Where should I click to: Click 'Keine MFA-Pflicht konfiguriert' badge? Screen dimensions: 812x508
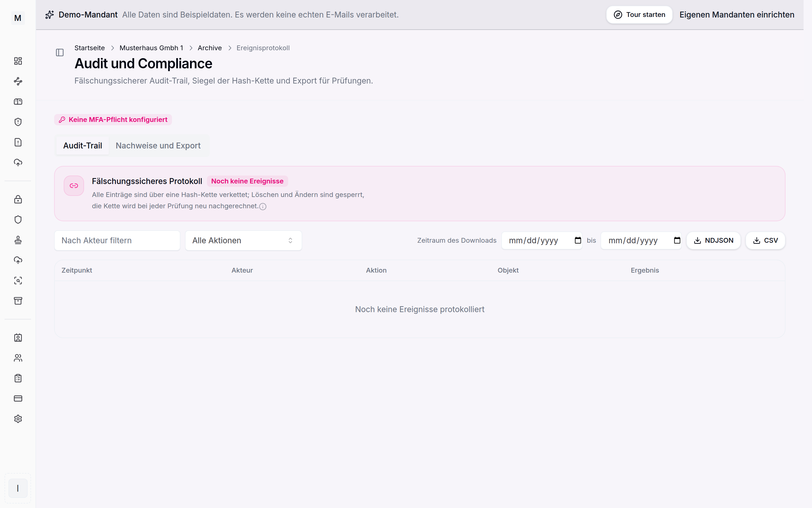[113, 120]
